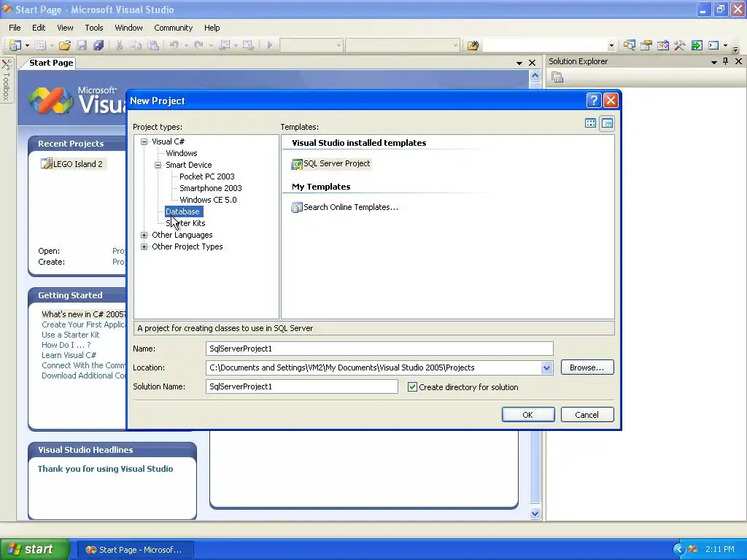Select the Database project type
This screenshot has height=560, width=747.
click(183, 211)
